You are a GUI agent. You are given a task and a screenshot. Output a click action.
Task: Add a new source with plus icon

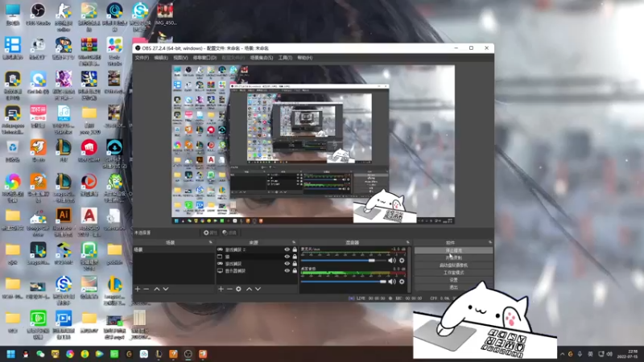pos(221,289)
